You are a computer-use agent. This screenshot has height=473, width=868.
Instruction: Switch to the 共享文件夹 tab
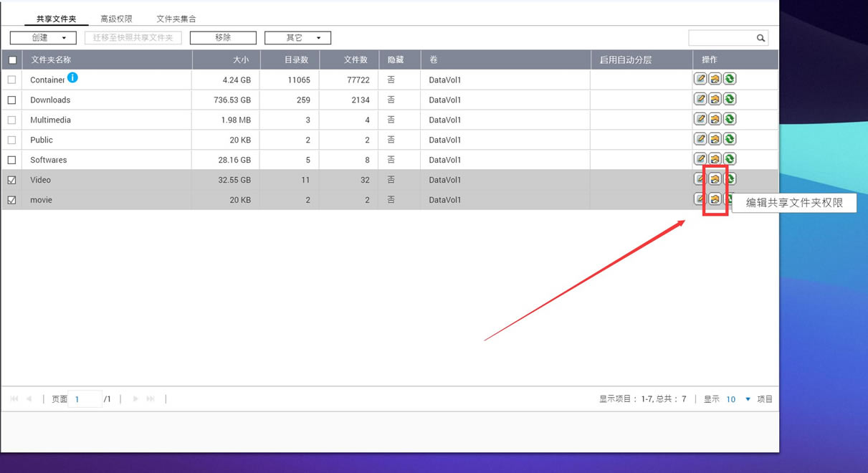pos(57,19)
